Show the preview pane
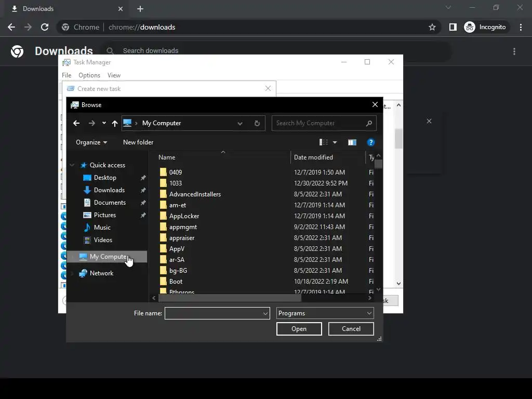This screenshot has height=399, width=532. pyautogui.click(x=352, y=142)
